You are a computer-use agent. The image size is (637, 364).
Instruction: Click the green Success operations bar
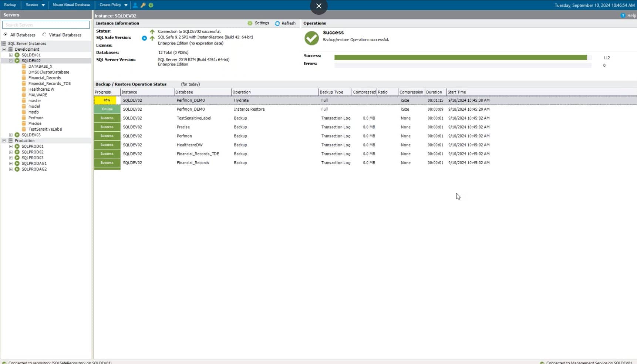point(461,58)
